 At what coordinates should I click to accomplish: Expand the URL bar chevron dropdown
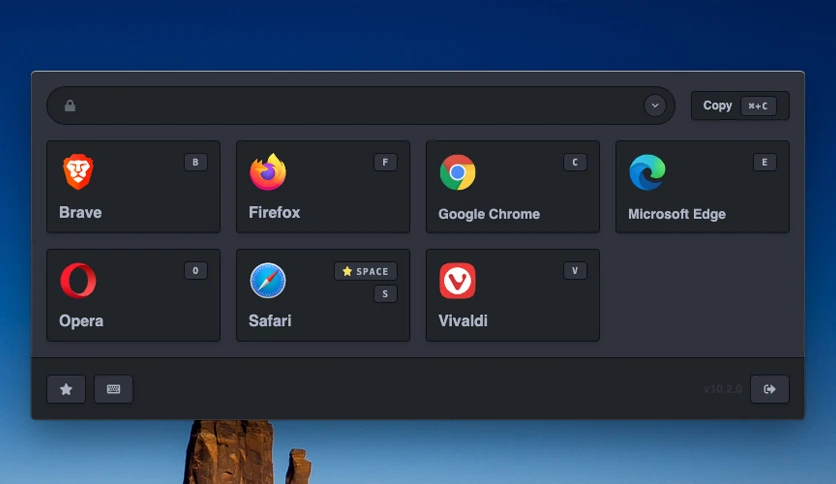(x=655, y=106)
